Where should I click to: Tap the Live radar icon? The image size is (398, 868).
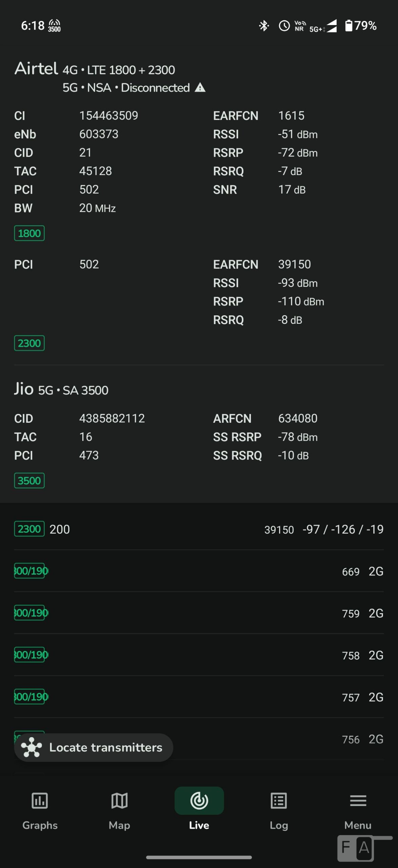coord(199,800)
